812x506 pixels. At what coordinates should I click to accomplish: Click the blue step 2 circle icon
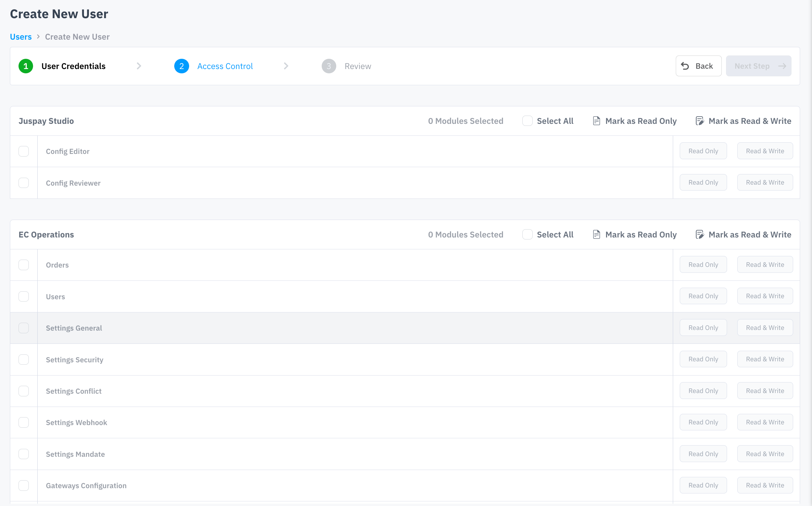coord(182,66)
